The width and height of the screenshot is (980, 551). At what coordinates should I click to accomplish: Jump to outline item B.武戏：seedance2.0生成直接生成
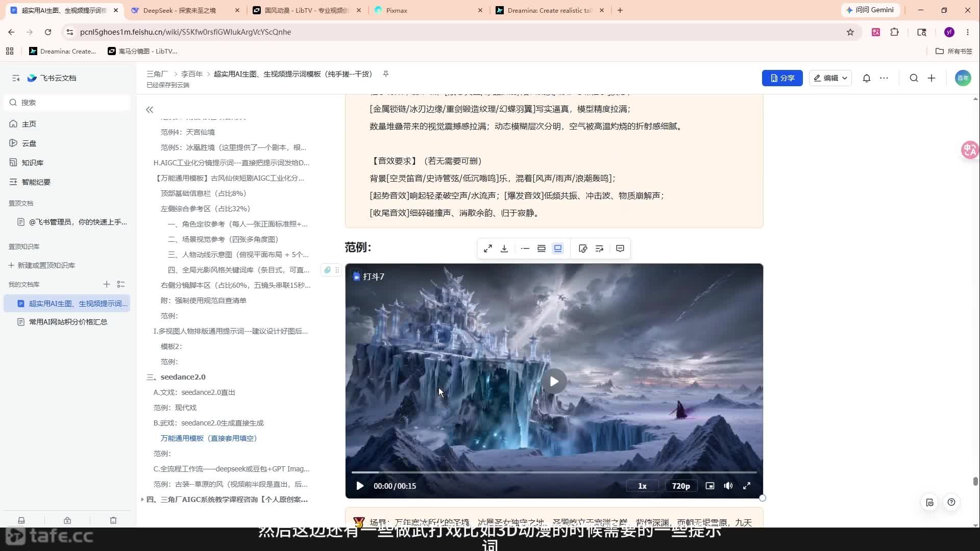209,423
